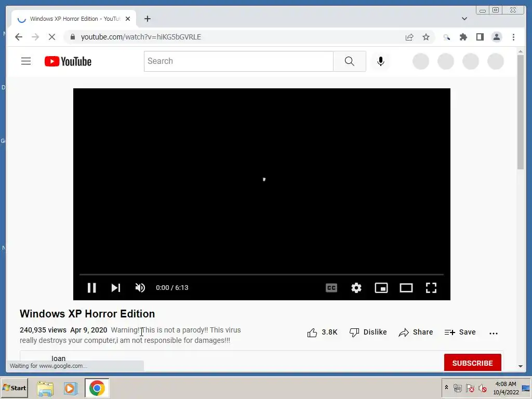Skip to the next video
This screenshot has height=399, width=532.
click(x=116, y=288)
